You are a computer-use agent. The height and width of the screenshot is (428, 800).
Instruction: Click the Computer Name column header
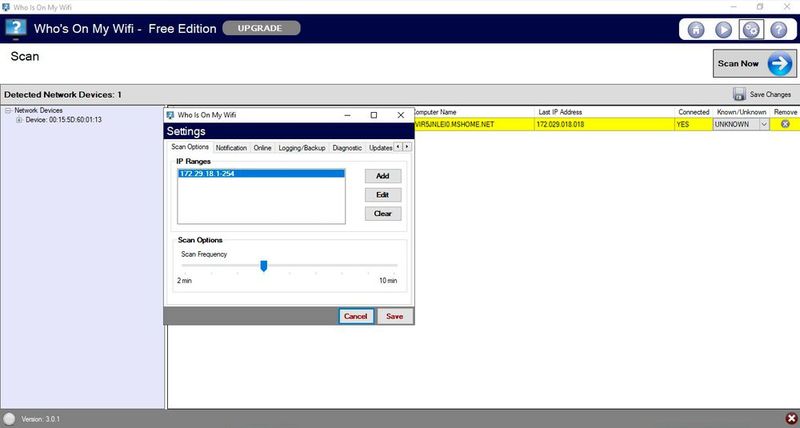click(x=473, y=112)
